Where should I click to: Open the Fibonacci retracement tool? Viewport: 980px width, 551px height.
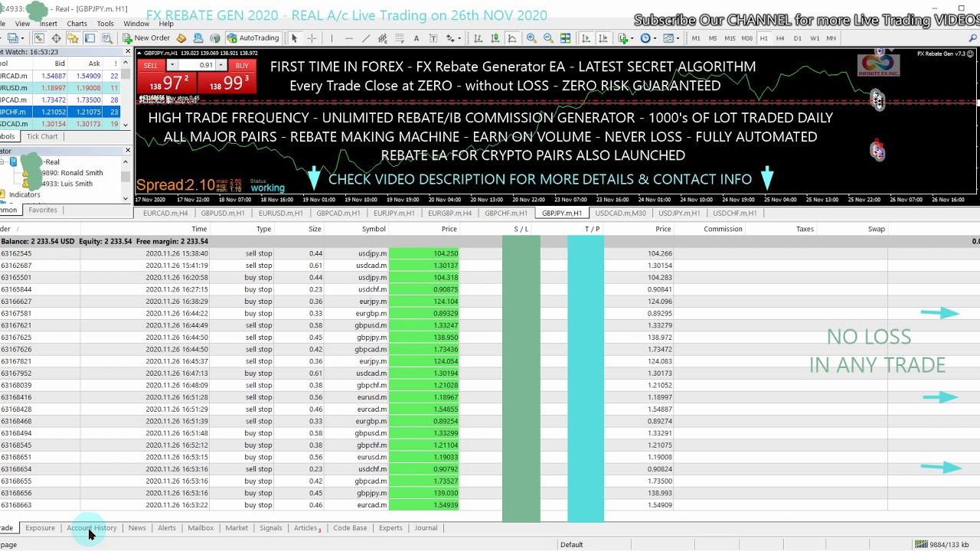click(399, 38)
